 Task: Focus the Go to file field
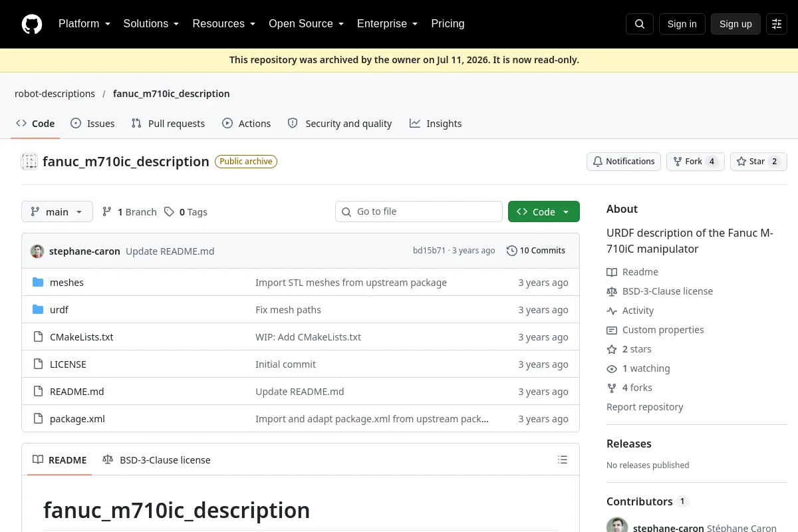coord(419,211)
